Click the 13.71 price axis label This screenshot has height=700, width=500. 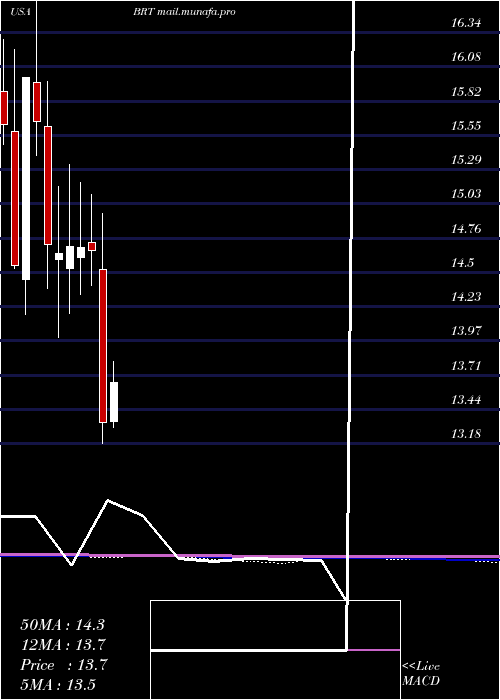466,366
